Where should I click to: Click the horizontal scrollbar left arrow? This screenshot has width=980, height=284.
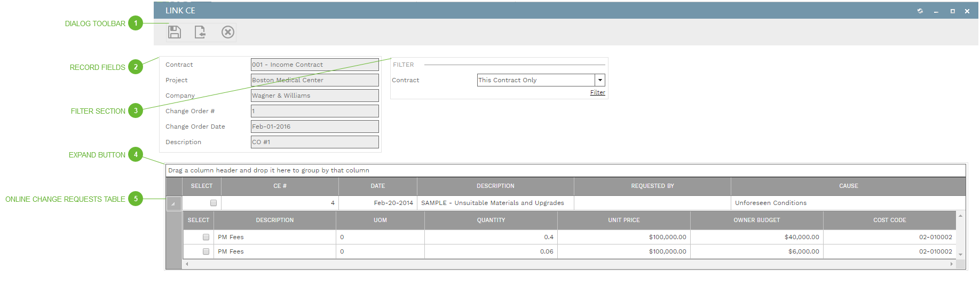[186, 264]
